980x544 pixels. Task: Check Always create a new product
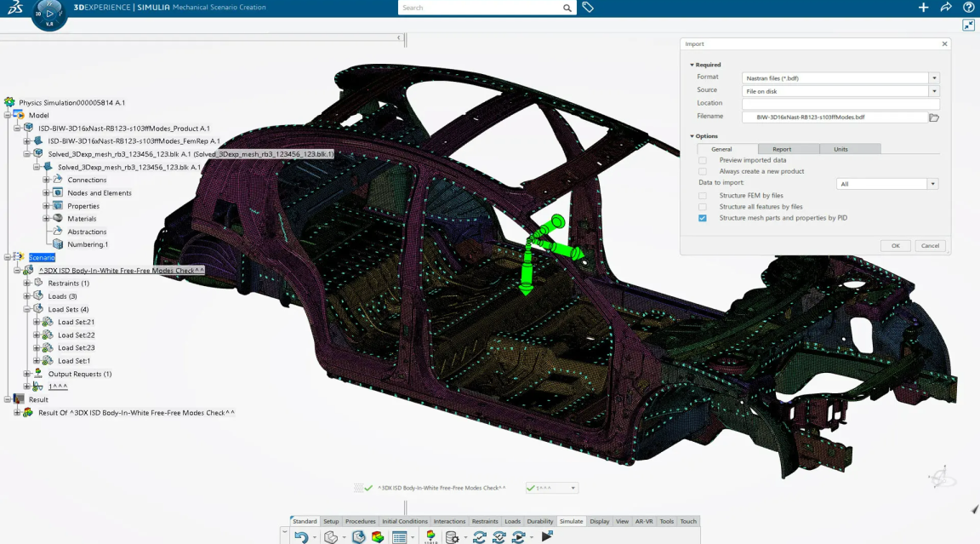pyautogui.click(x=703, y=171)
